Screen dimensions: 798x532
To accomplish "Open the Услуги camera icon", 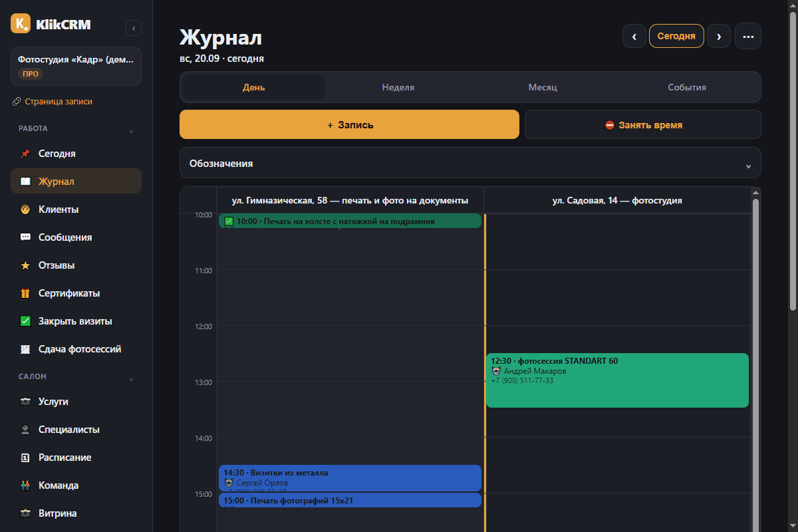I will [25, 402].
